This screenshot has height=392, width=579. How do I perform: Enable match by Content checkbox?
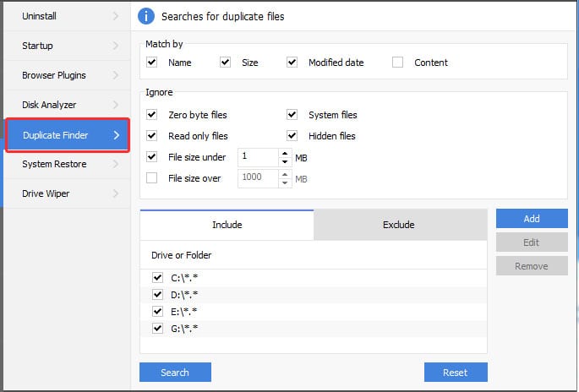(x=398, y=63)
